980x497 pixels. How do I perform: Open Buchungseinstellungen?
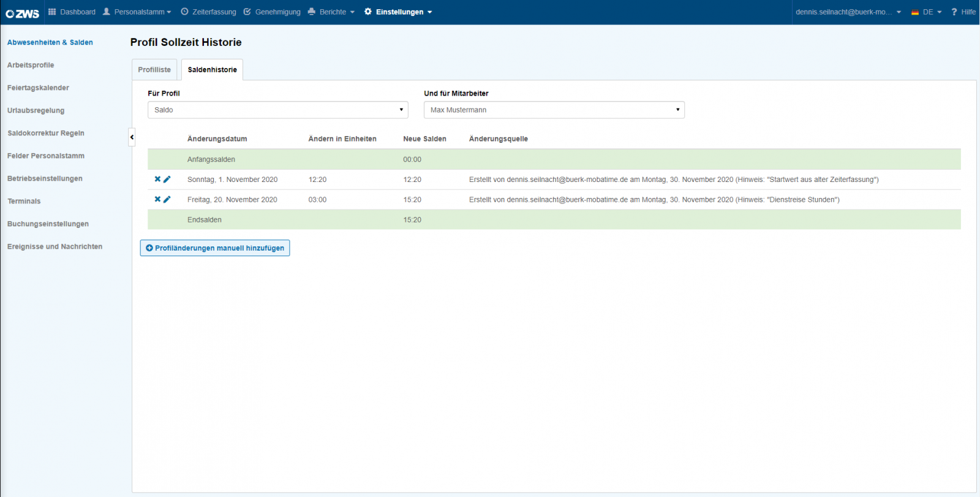point(48,224)
